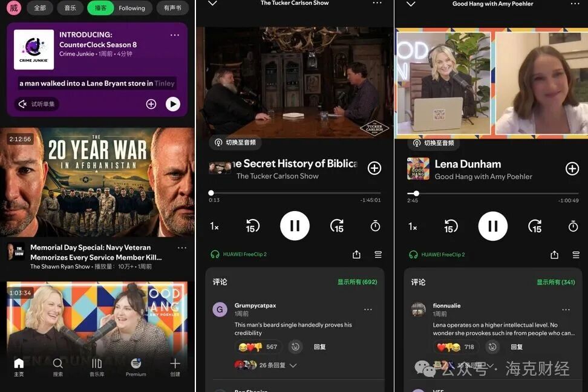588x392 pixels.
Task: Share the Lena Dunham episode
Action: [x=554, y=255]
